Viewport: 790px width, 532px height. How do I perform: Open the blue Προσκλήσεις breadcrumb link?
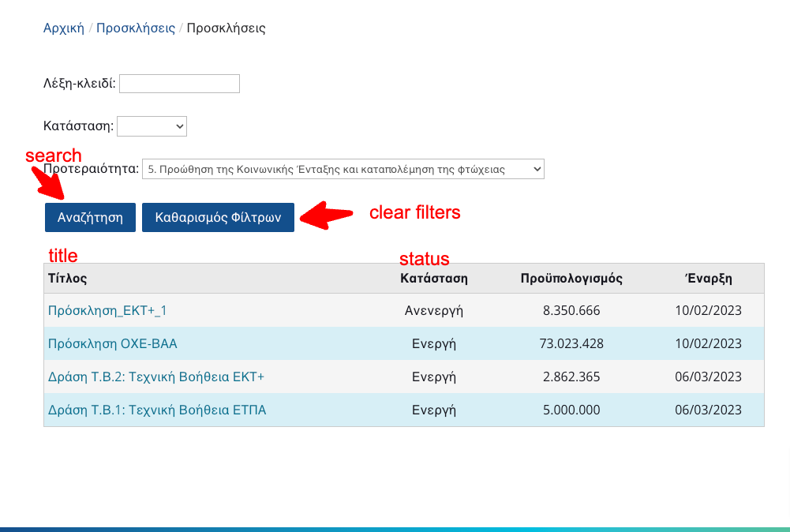pos(135,28)
